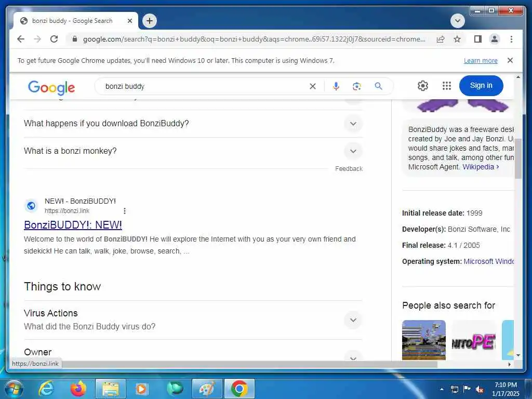This screenshot has width=532, height=399.
Task: View site information lock icon
Action: point(75,39)
